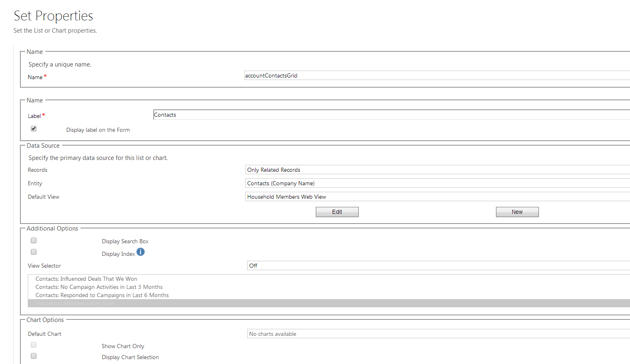Viewport: 630px width, 364px height.
Task: Toggle the Show Chart Only checkbox
Action: pyautogui.click(x=34, y=345)
